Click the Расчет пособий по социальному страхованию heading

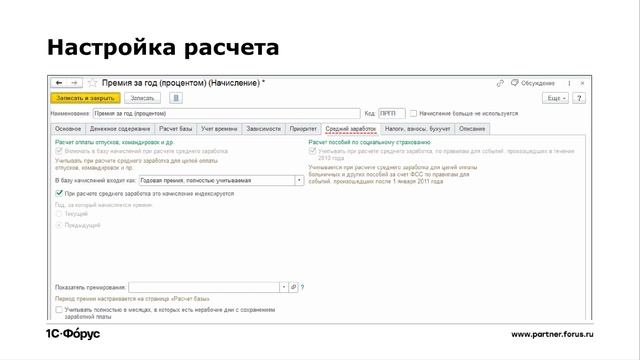point(369,142)
